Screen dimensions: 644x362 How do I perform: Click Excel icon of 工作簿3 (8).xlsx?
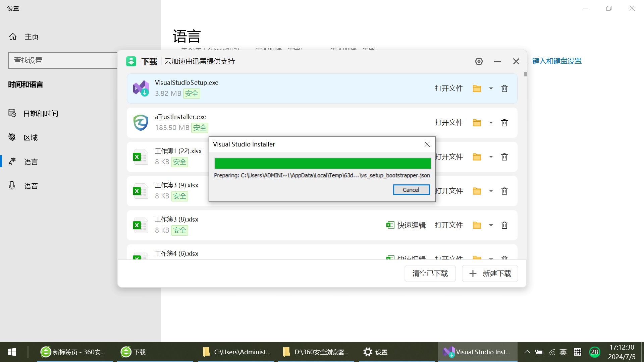click(x=141, y=225)
